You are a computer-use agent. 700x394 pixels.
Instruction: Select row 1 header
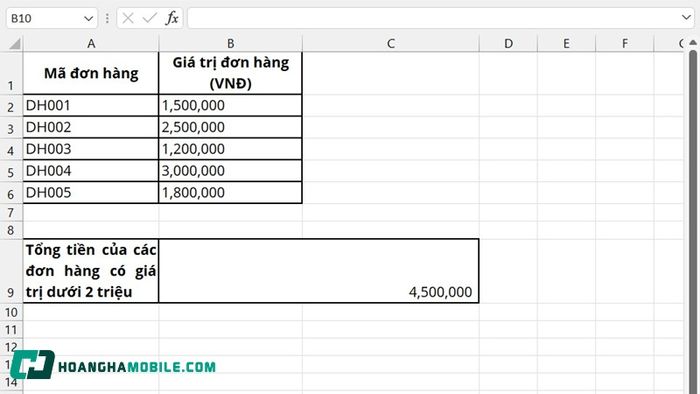tap(11, 73)
